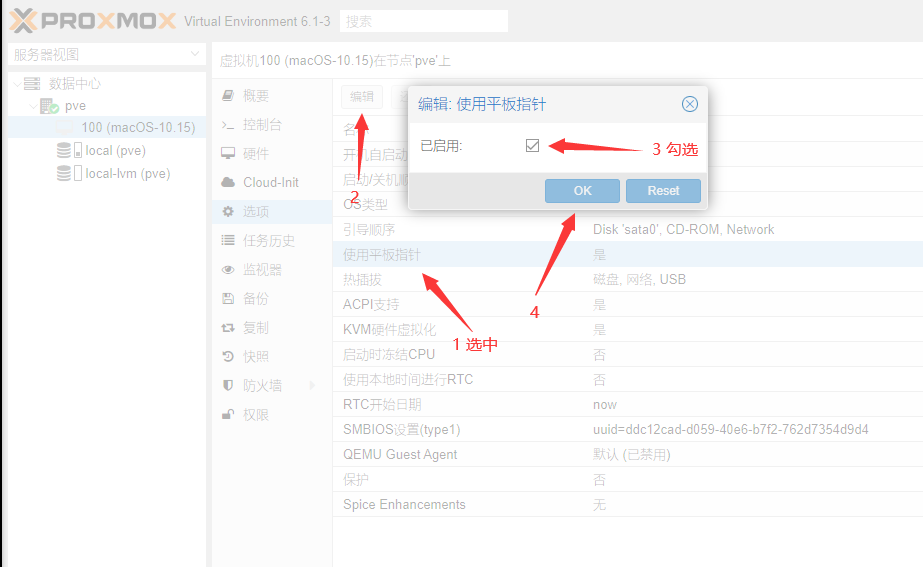Click the pve node icon
The image size is (923, 567).
(49, 106)
